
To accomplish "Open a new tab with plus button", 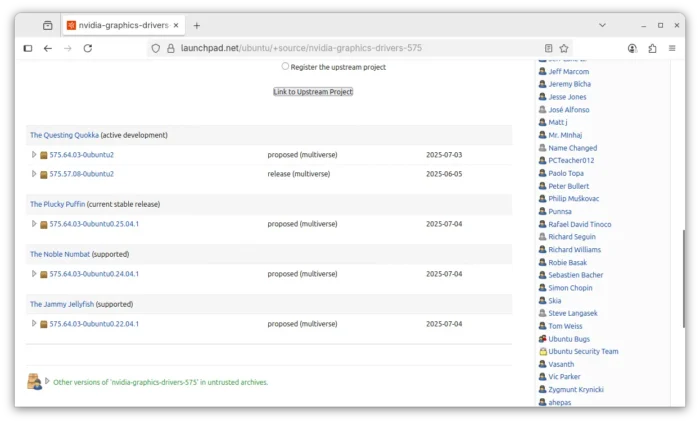I will click(197, 25).
